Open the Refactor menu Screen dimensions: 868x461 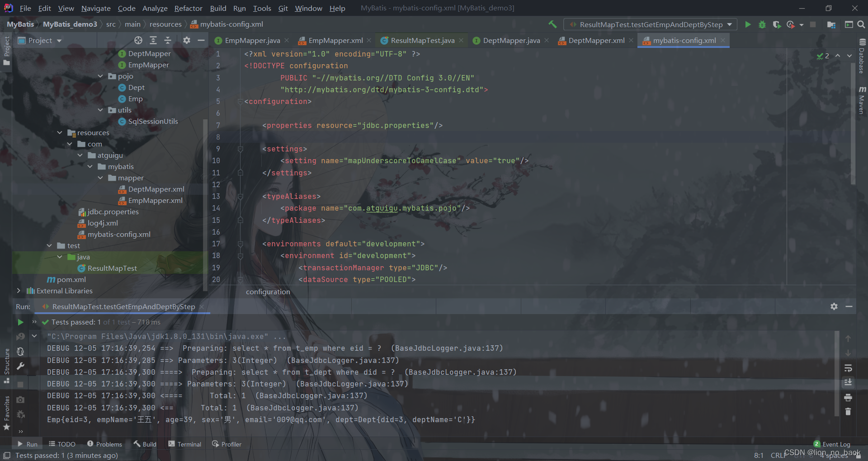(x=188, y=8)
